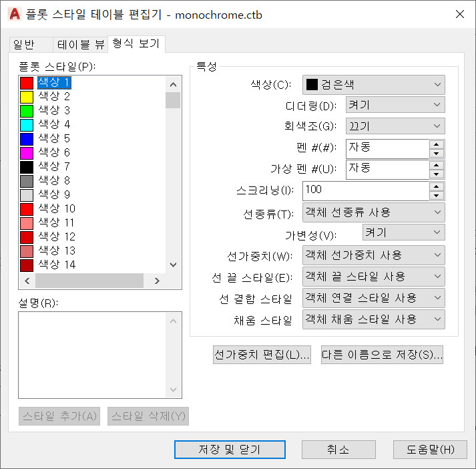Screen dimensions: 476x469
Task: Expand the 선가중치(W) lineweight dropdown
Action: 373,255
